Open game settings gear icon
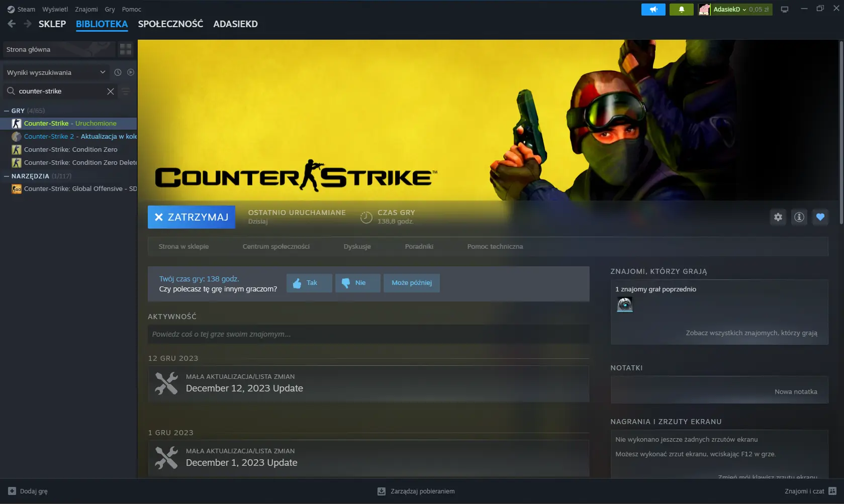Screen dimensions: 844x504 point(778,217)
